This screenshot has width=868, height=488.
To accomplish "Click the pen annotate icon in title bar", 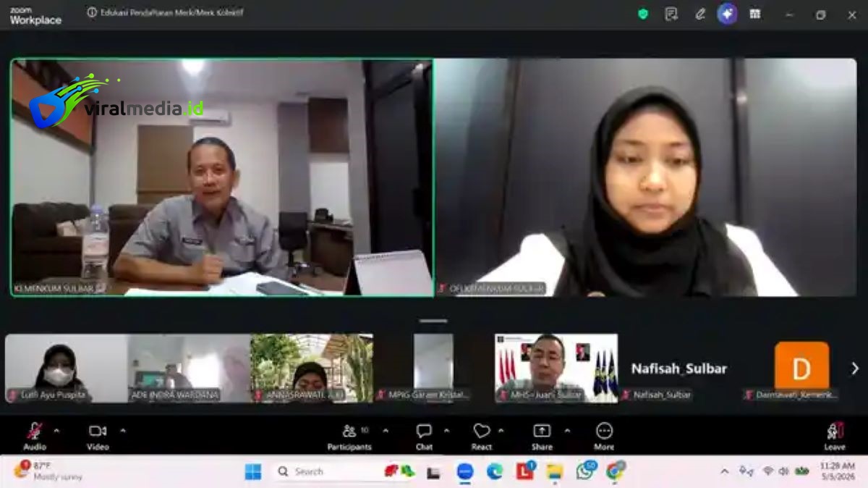I will 699,14.
